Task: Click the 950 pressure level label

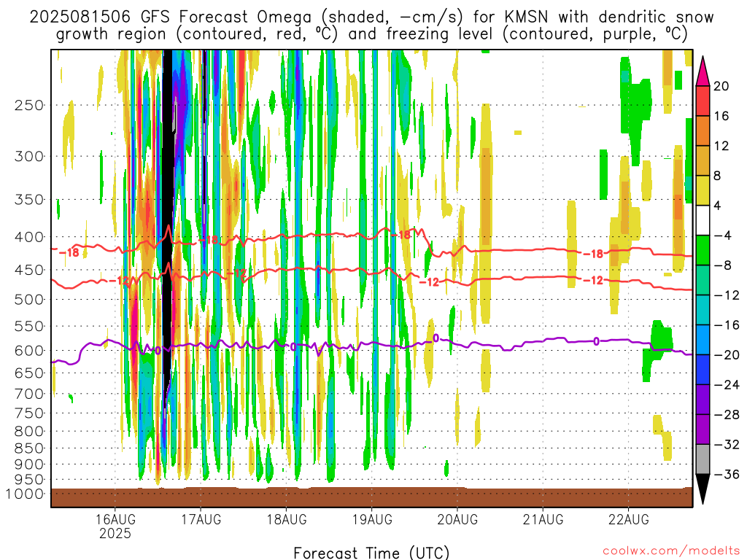Action: tap(29, 480)
